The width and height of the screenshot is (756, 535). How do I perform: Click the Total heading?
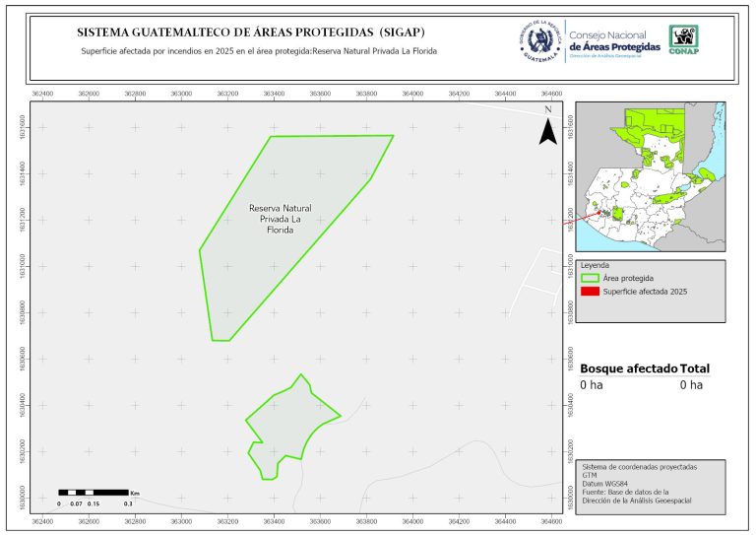695,368
